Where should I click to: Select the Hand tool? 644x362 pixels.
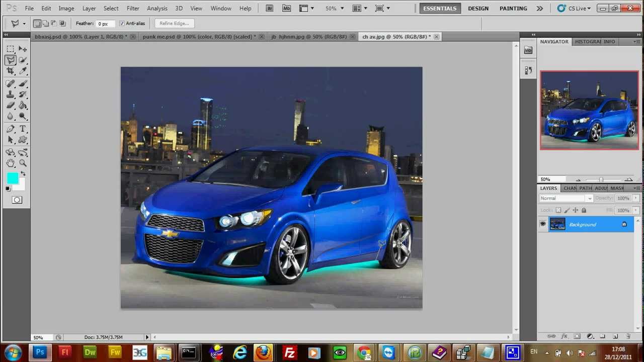(11, 163)
